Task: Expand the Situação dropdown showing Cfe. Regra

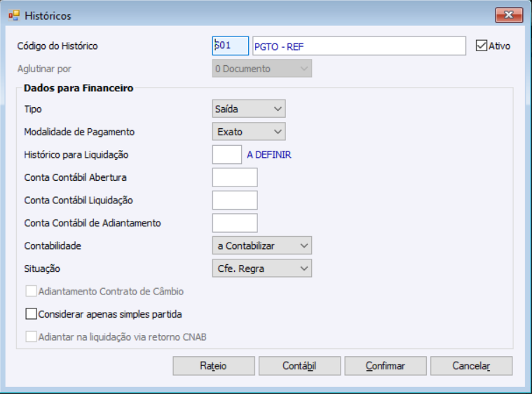Action: click(x=262, y=269)
